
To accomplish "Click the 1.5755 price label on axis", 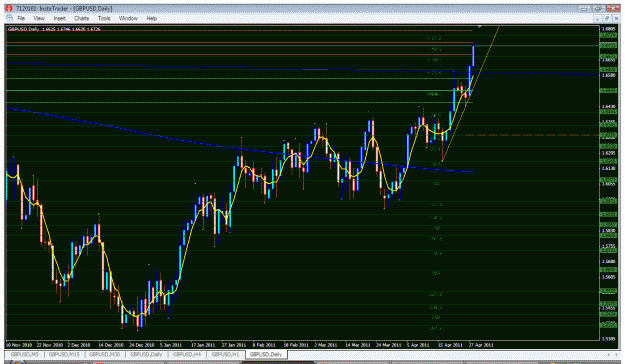I will pyautogui.click(x=608, y=246).
